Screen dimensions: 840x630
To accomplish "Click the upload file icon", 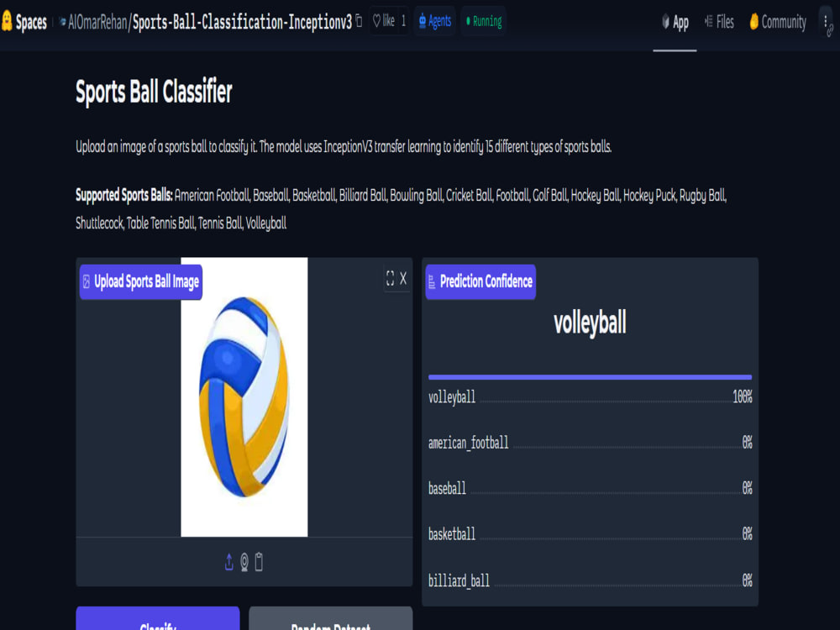I will click(x=228, y=562).
